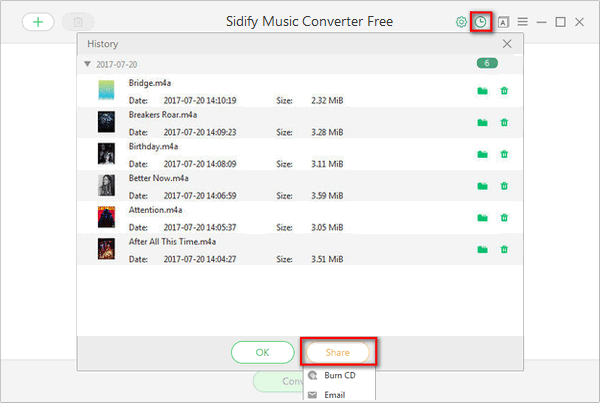Delete Birthday.m4a from history
600x404 pixels.
point(504,154)
